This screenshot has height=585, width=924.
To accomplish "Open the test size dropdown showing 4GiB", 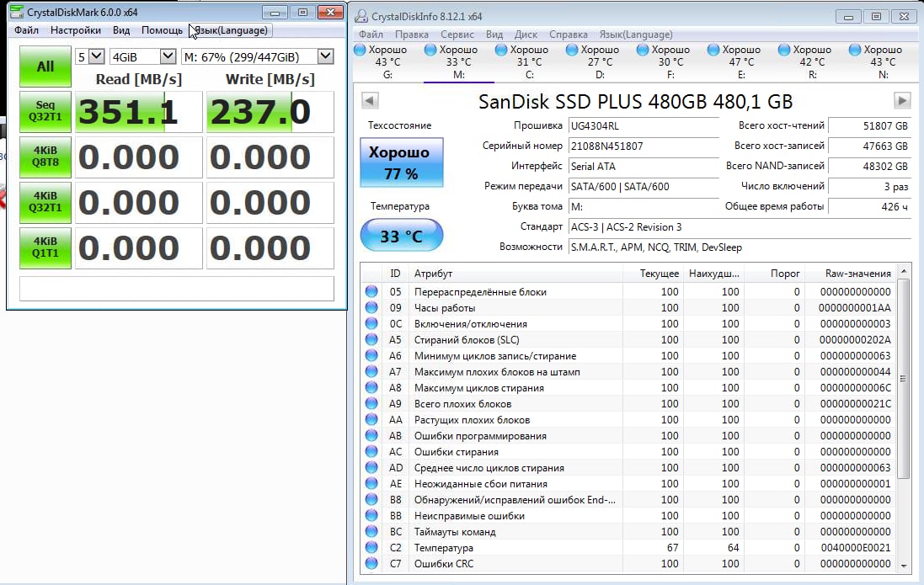I will click(143, 56).
